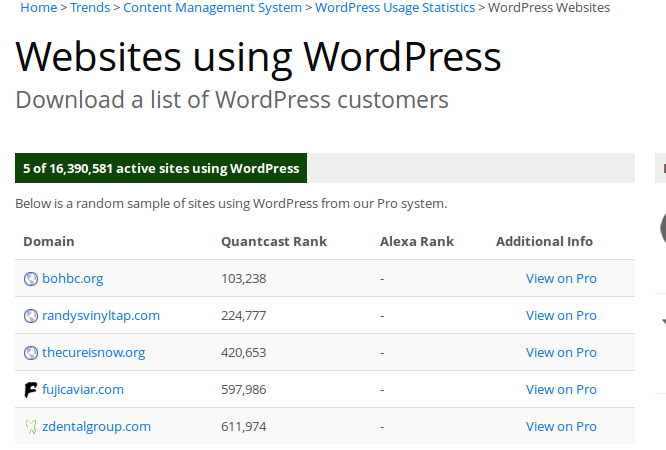Click the random sample description text

231,204
